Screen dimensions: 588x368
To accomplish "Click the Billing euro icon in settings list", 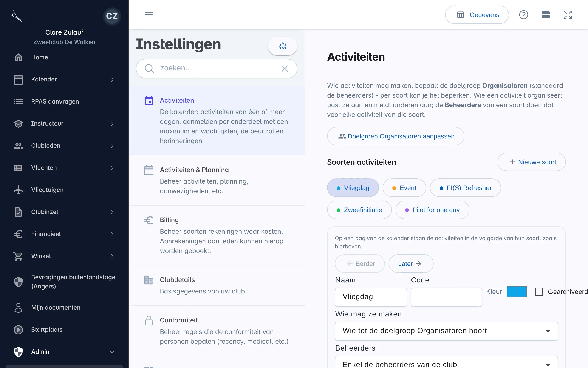I will pyautogui.click(x=149, y=220).
